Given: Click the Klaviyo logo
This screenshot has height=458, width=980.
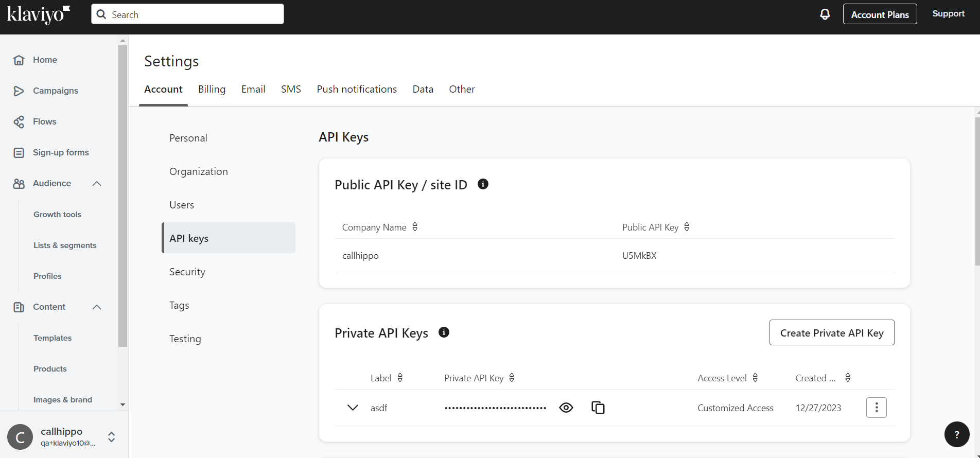Looking at the screenshot, I should pyautogui.click(x=39, y=14).
